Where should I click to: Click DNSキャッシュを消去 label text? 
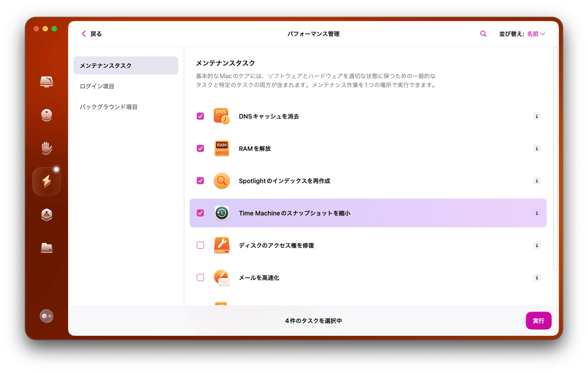coord(269,117)
